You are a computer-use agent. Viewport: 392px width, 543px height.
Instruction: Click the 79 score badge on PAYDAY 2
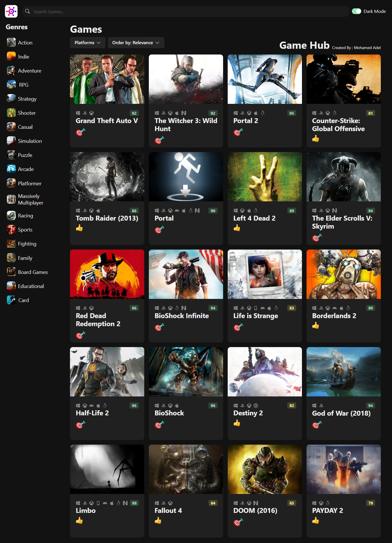pos(370,503)
